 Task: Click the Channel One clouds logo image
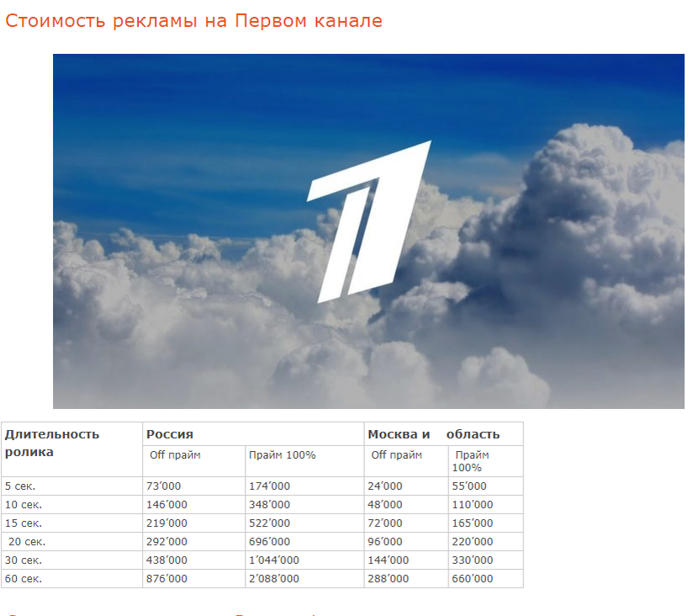368,231
